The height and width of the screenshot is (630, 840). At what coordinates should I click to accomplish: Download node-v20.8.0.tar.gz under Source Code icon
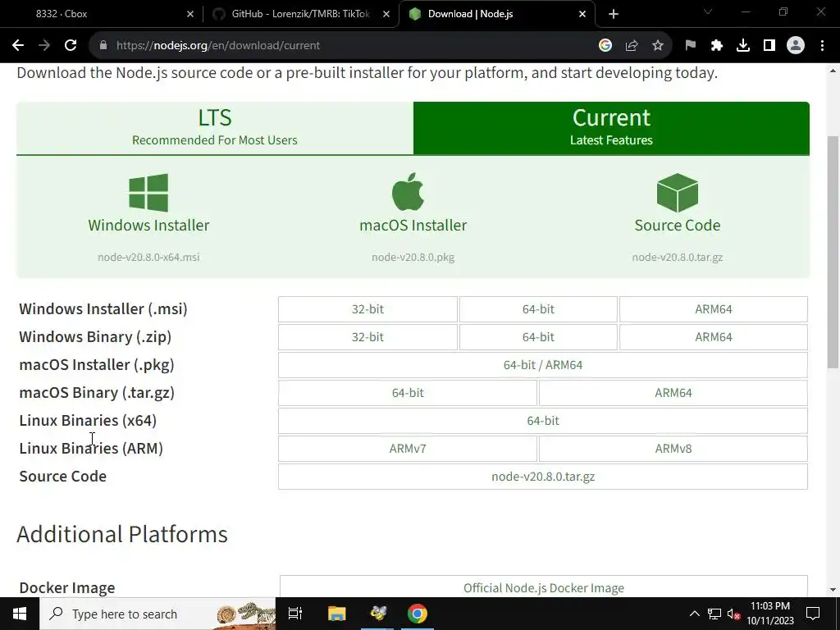click(677, 257)
